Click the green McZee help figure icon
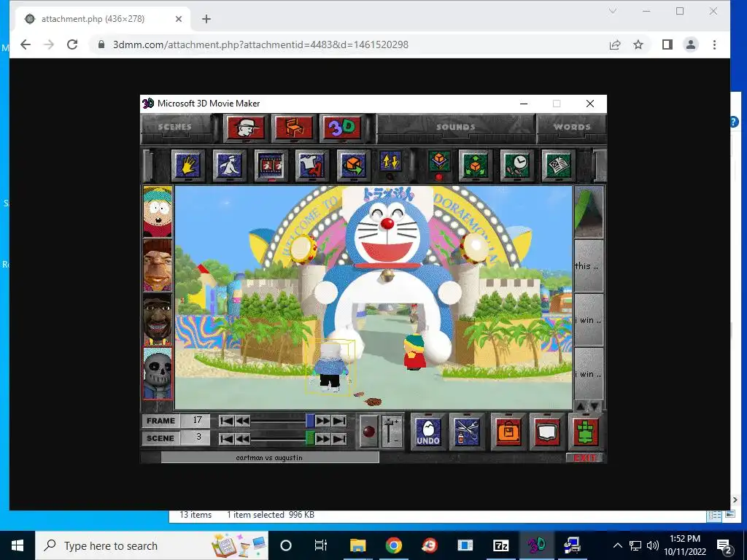Screen dimensions: 747x560 click(586, 432)
